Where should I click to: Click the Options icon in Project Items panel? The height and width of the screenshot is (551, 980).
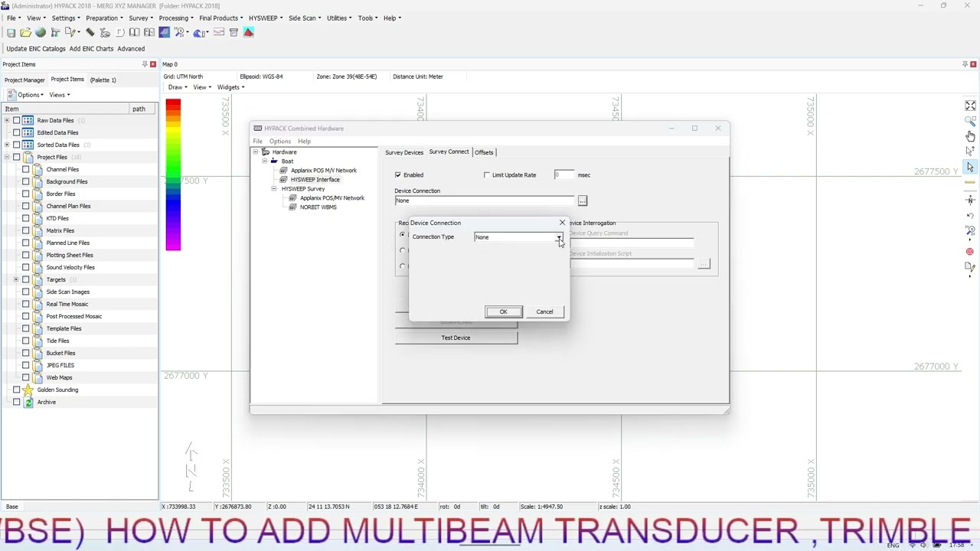[x=11, y=95]
